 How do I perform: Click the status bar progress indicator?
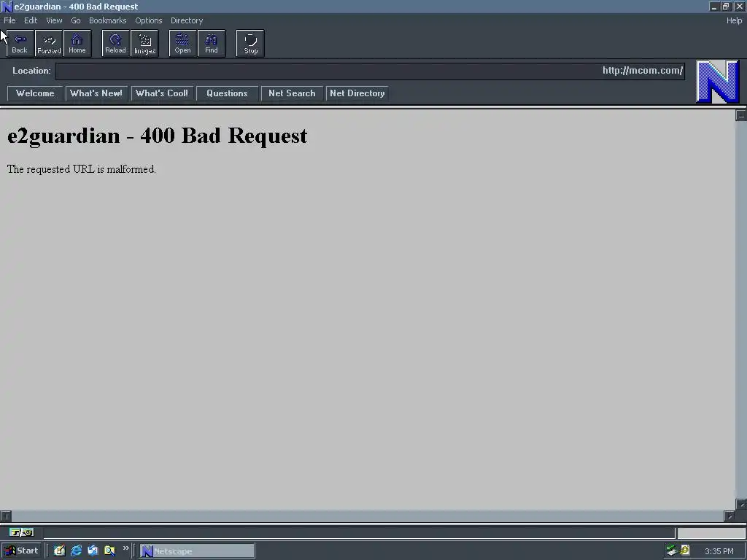click(x=711, y=532)
